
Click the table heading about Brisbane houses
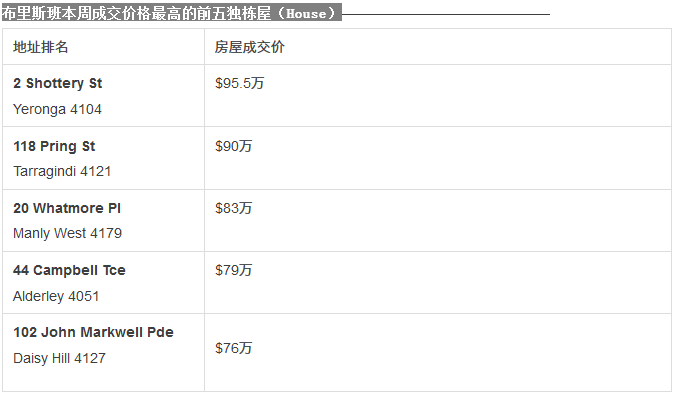click(x=171, y=13)
